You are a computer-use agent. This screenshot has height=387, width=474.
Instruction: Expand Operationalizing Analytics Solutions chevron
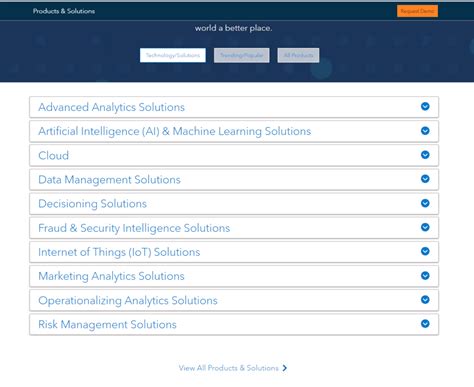(425, 300)
